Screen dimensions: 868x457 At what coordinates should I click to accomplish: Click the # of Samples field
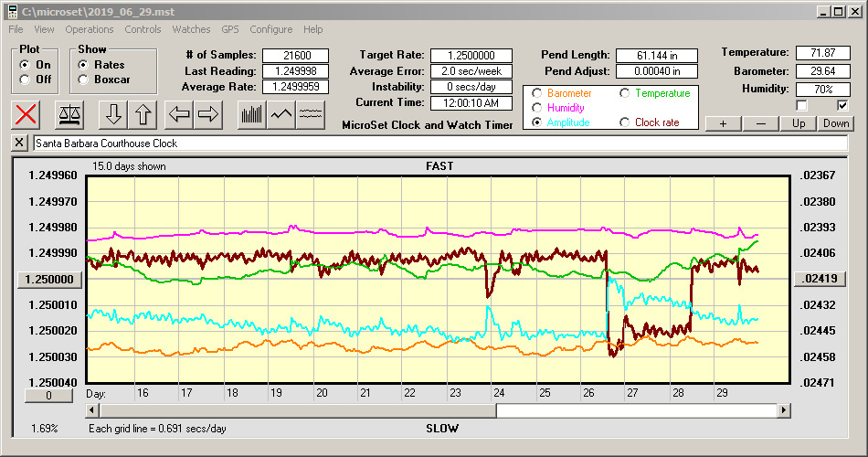click(x=296, y=56)
